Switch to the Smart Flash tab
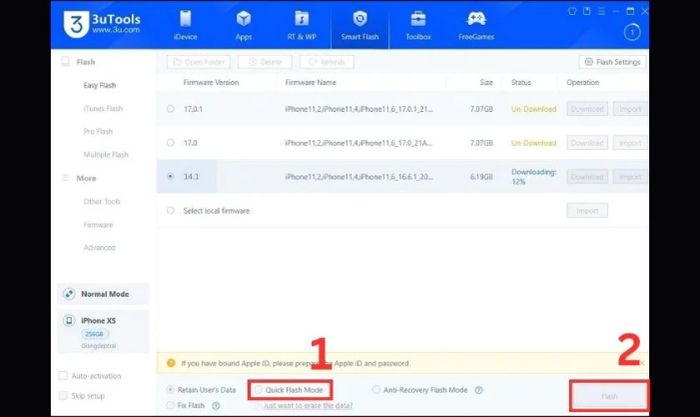This screenshot has width=700, height=417. (360, 26)
